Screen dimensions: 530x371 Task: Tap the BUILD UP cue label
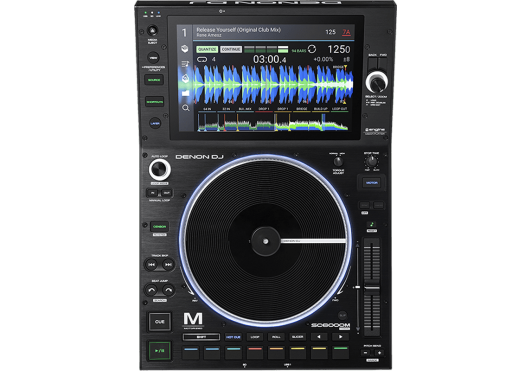pos(320,109)
